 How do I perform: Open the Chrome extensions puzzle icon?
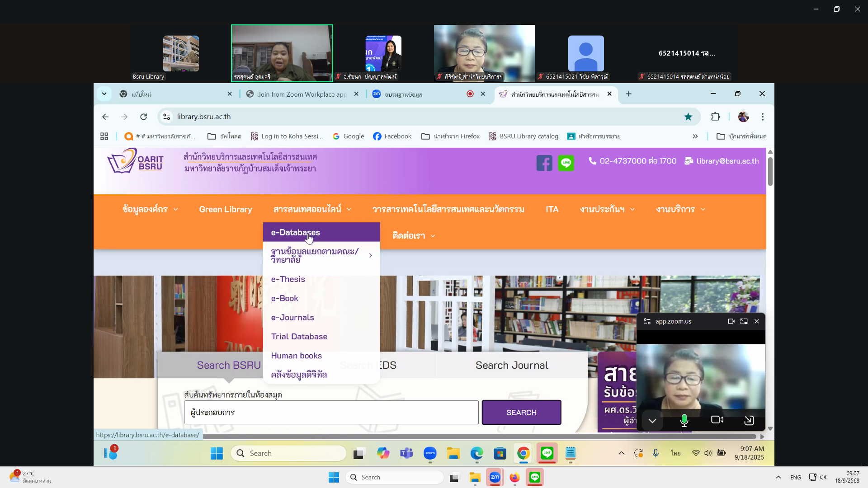coord(715,117)
